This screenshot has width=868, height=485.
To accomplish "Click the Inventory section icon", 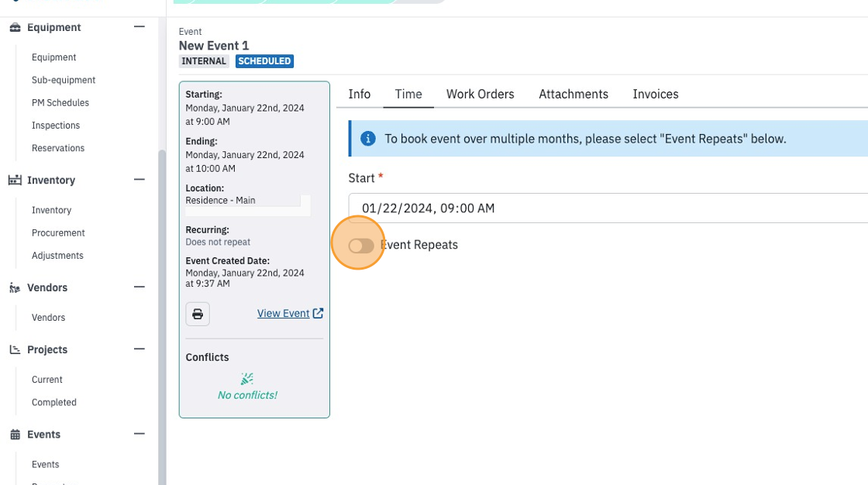I will pos(15,180).
